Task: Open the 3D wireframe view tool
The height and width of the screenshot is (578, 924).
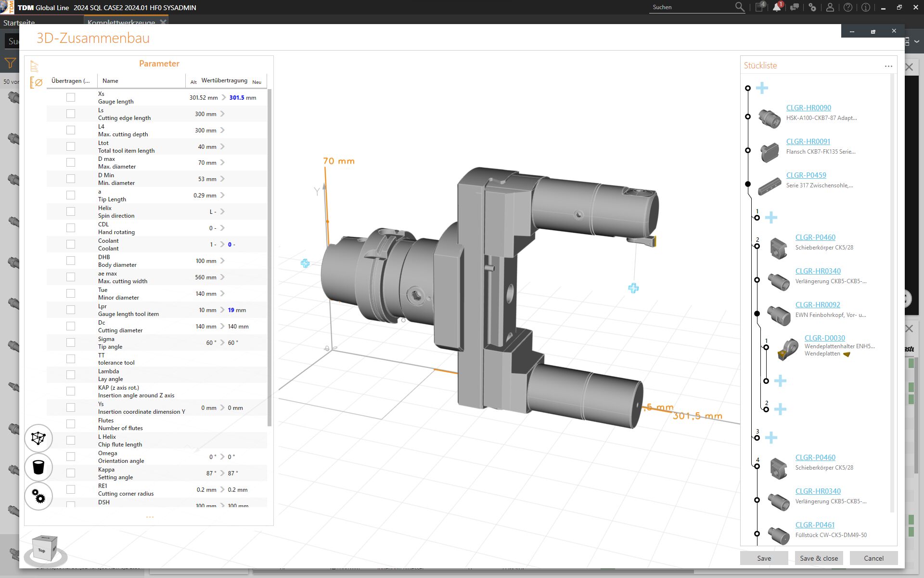Action: 38,438
